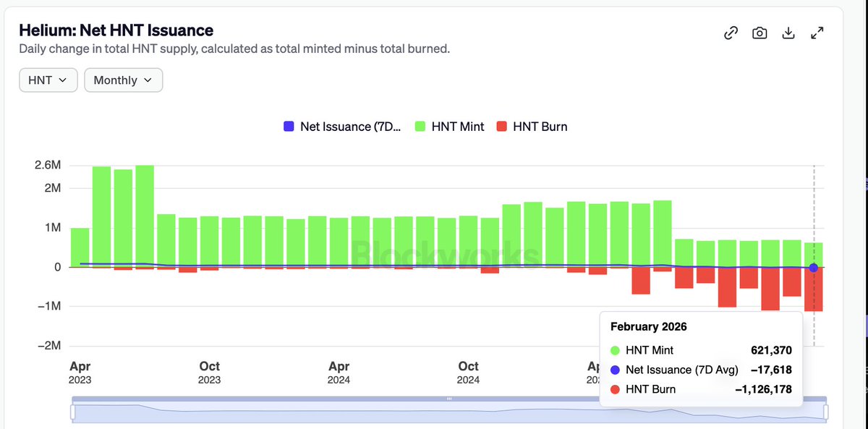The image size is (868, 429).
Task: Click HNT Burn value −1,126,178 in tooltip
Action: tap(762, 389)
